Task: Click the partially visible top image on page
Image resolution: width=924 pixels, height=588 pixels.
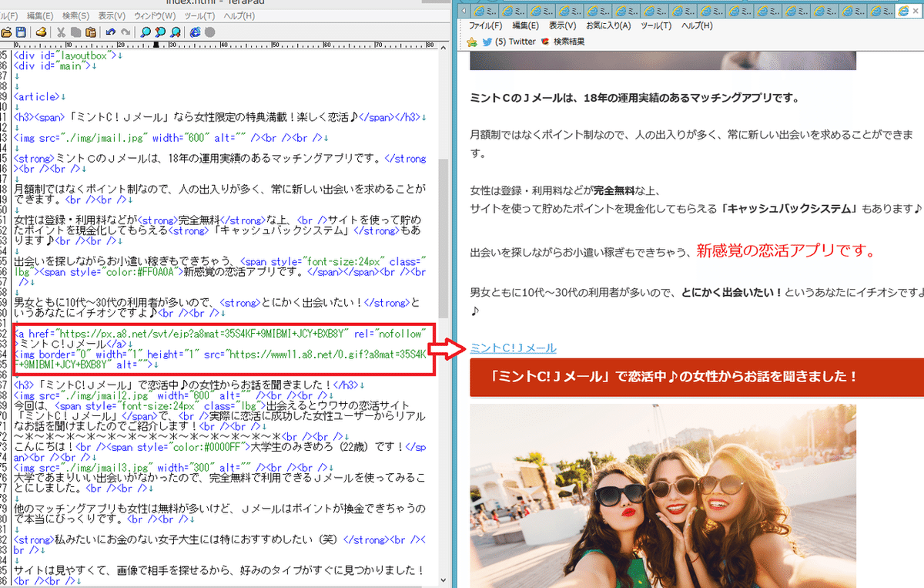Action: point(663,61)
